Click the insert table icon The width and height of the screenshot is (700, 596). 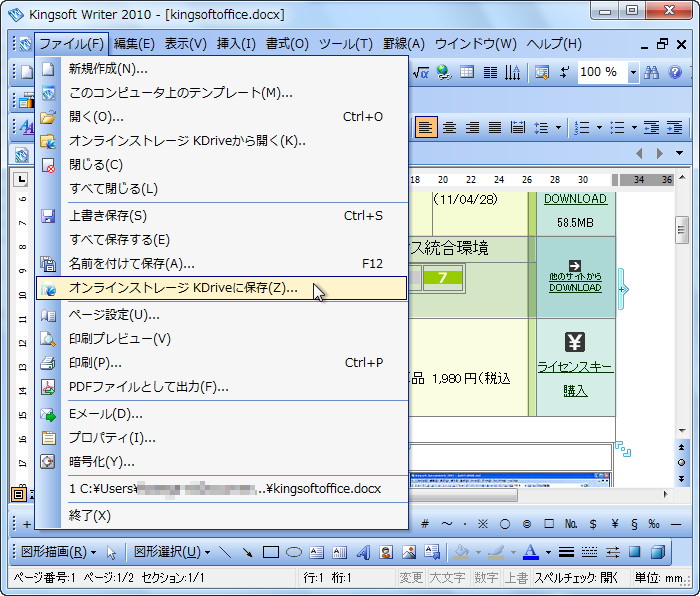pyautogui.click(x=467, y=72)
